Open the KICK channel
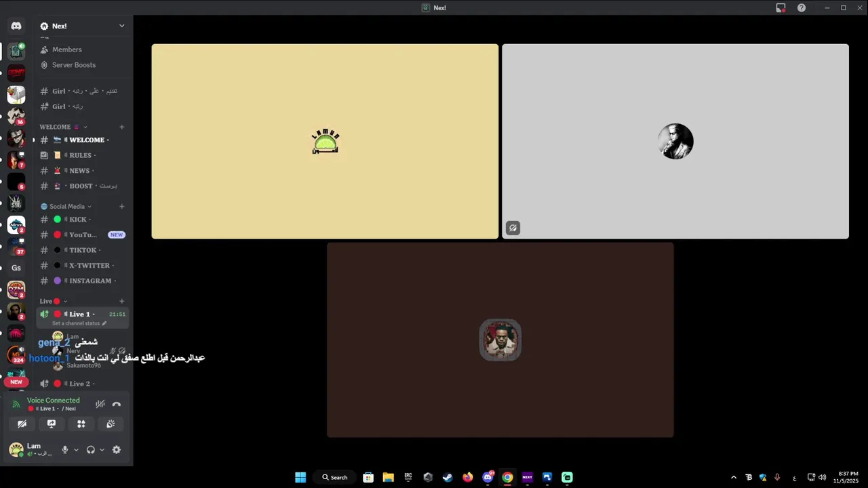This screenshot has width=868, height=488. click(82, 220)
